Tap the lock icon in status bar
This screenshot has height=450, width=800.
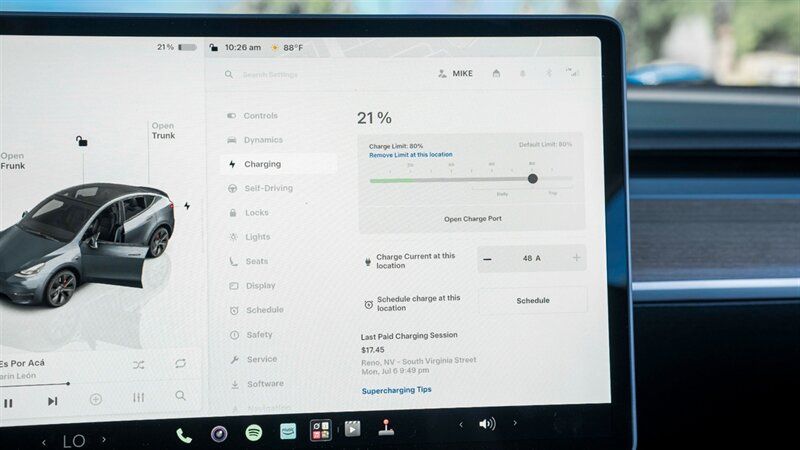(x=214, y=47)
